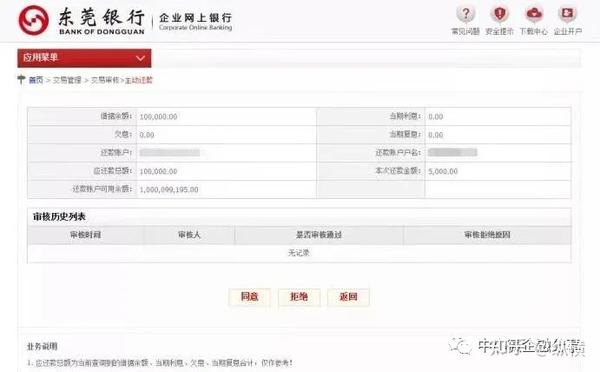Select the balance 1,000,099,195.00
The height and width of the screenshot is (372, 600).
[x=169, y=190]
